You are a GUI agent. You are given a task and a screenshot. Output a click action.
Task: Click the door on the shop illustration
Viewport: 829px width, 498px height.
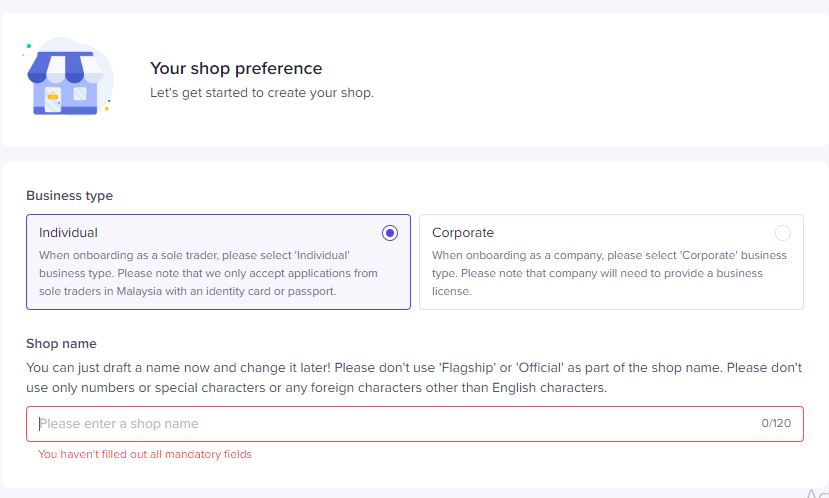[x=53, y=99]
